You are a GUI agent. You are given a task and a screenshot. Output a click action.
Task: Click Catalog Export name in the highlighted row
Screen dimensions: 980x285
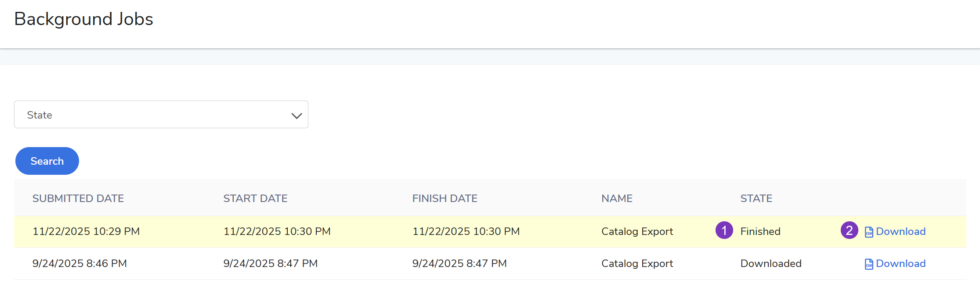pyautogui.click(x=637, y=231)
